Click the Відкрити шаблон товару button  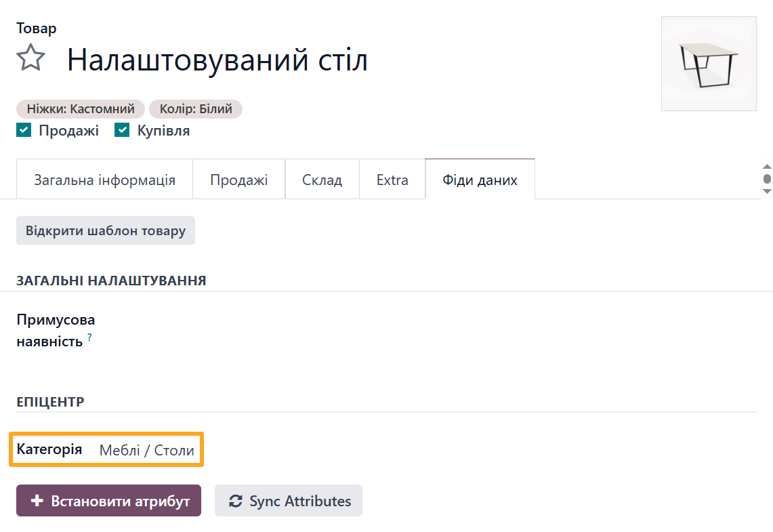coord(105,230)
